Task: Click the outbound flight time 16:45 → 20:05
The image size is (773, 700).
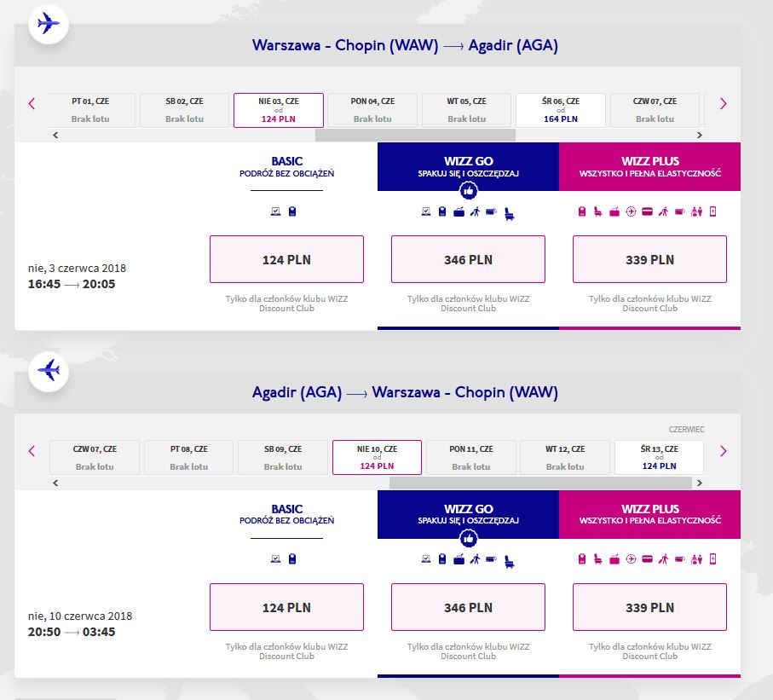Action: (72, 284)
